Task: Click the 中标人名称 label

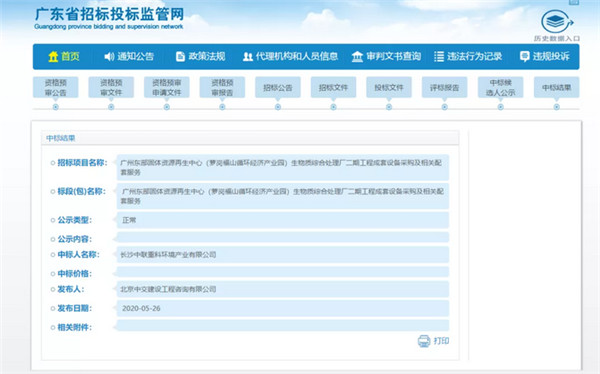Action: click(78, 255)
